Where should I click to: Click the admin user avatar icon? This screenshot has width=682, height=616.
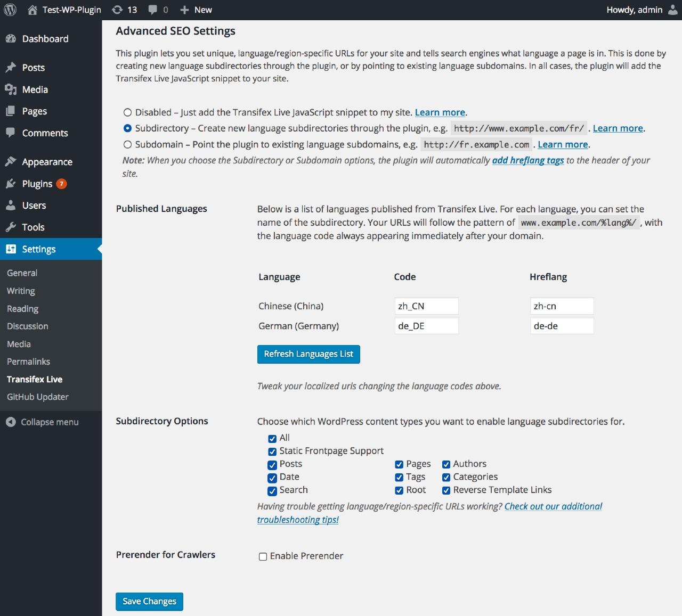673,10
